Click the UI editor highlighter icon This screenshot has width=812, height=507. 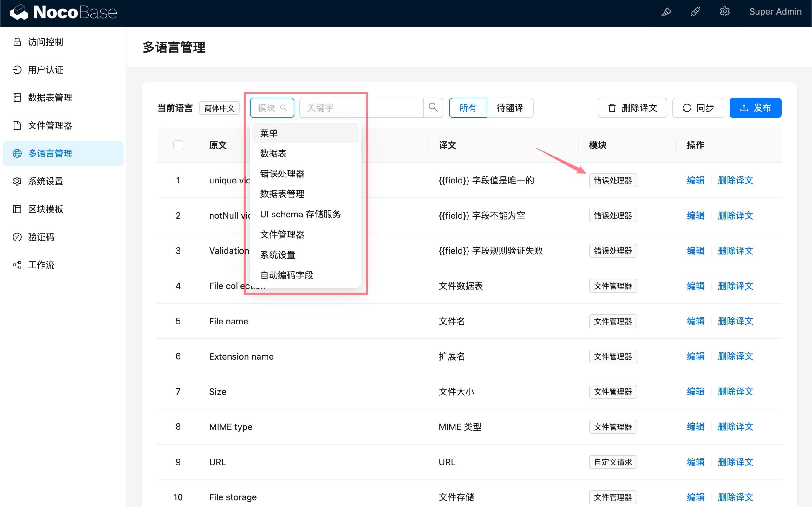tap(666, 12)
